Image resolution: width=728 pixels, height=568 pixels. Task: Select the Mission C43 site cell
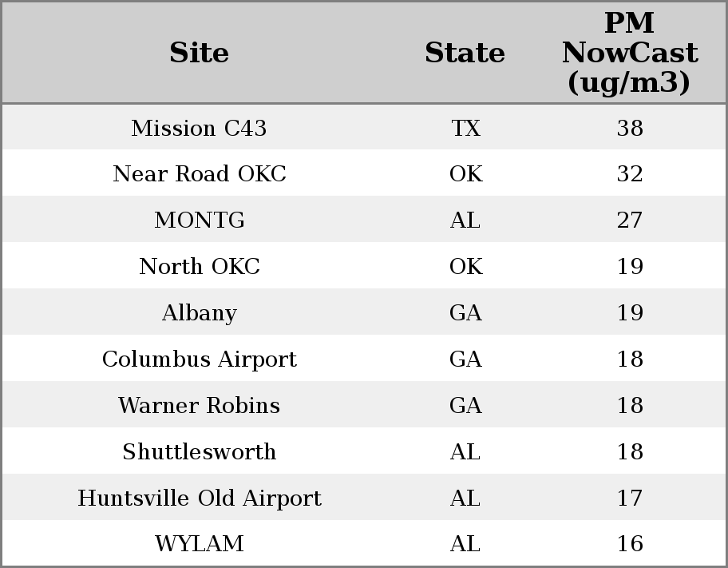pyautogui.click(x=199, y=128)
